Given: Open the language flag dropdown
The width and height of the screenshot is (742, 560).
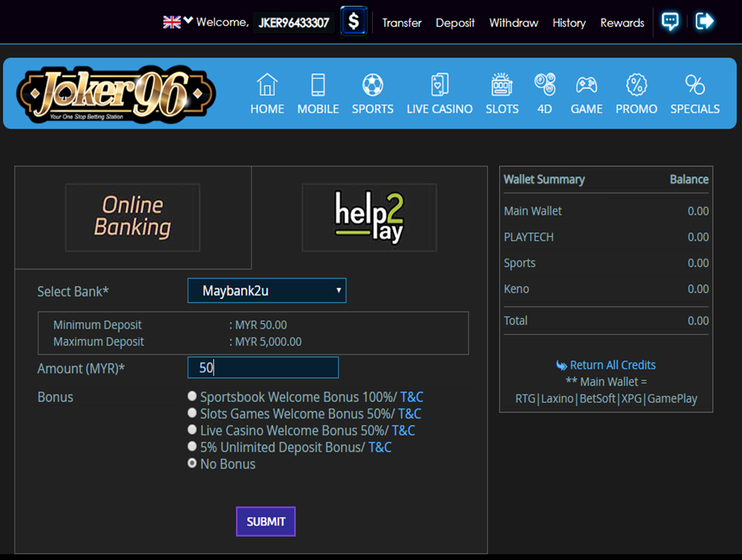Looking at the screenshot, I should click(x=177, y=22).
